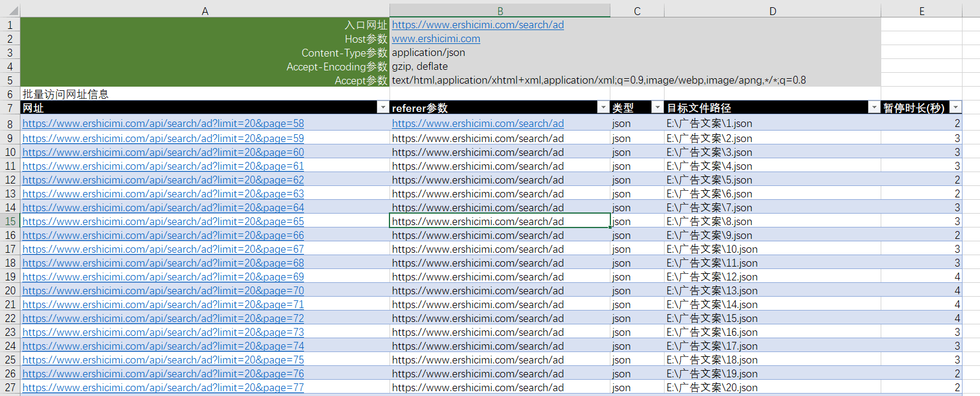Image resolution: width=980 pixels, height=396 pixels.
Task: Select the cell containing E:\广告文案\10.json
Action: [x=772, y=249]
